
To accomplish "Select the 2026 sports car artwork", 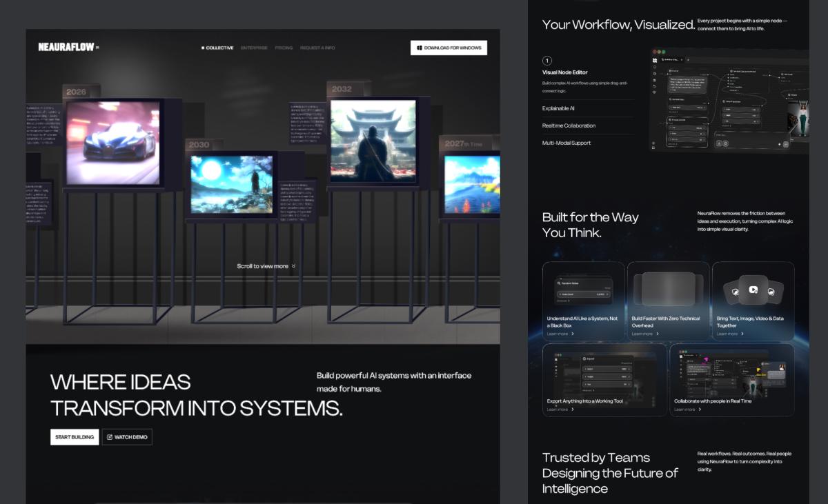I will (x=113, y=143).
